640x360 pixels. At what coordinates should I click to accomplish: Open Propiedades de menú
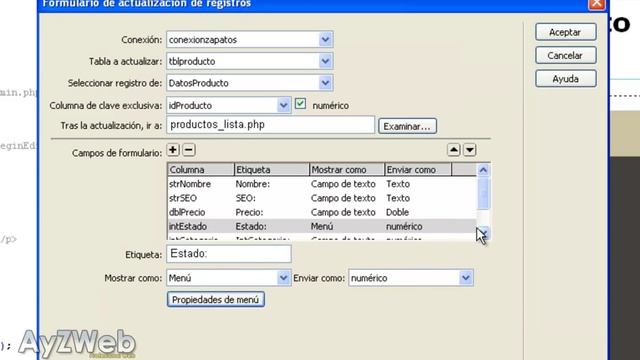tap(216, 300)
